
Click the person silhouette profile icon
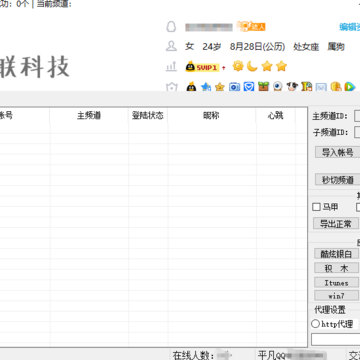[171, 46]
